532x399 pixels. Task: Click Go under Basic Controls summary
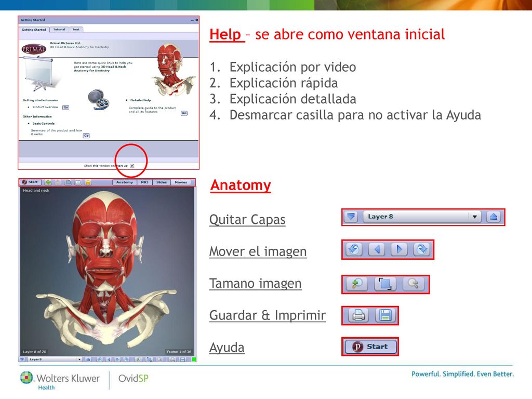[x=87, y=136]
